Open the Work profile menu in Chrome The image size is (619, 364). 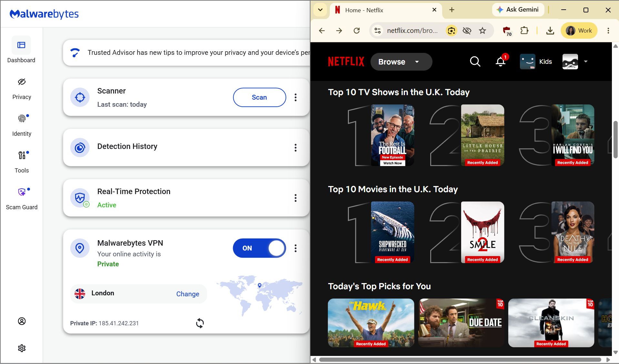click(x=579, y=31)
